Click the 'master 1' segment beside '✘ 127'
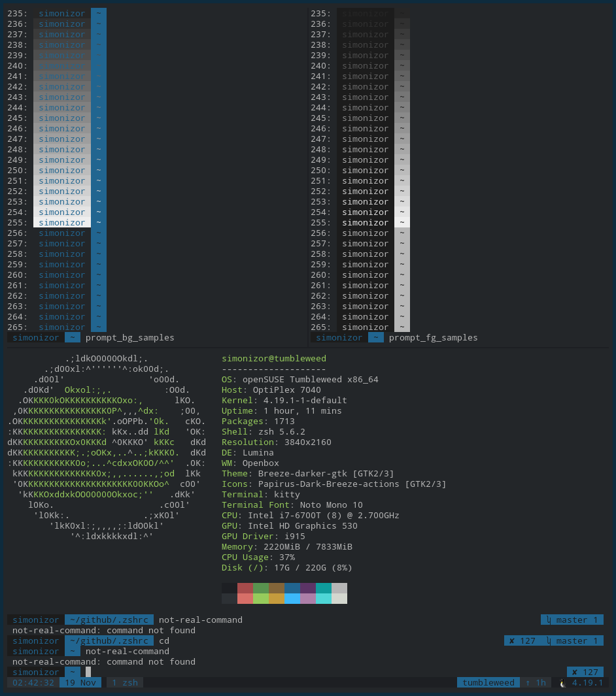The height and width of the screenshot is (696, 616). click(572, 640)
